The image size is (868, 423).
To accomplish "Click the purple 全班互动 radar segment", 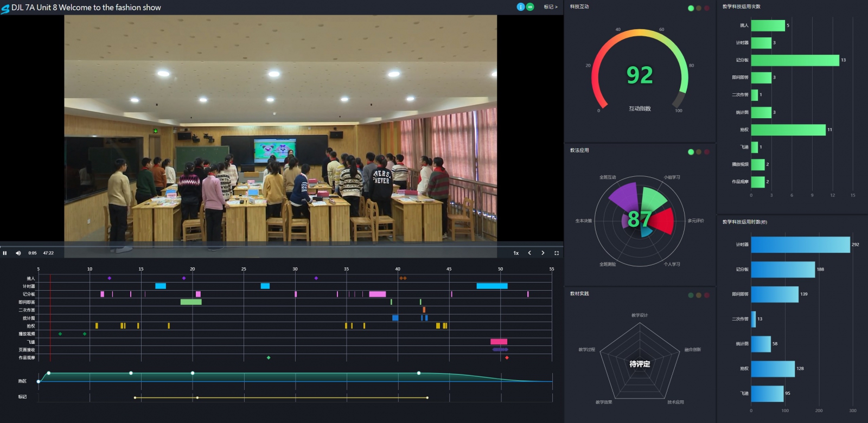I will [624, 196].
